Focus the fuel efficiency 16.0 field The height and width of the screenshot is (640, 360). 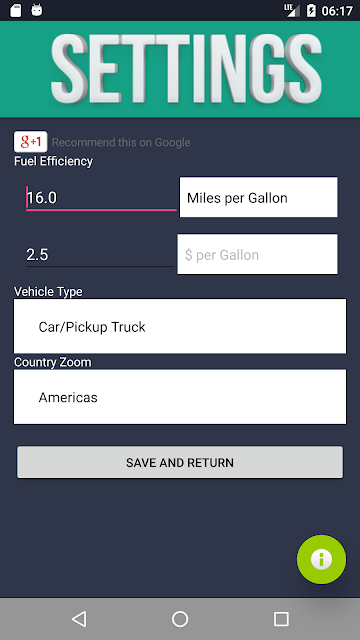coord(101,198)
